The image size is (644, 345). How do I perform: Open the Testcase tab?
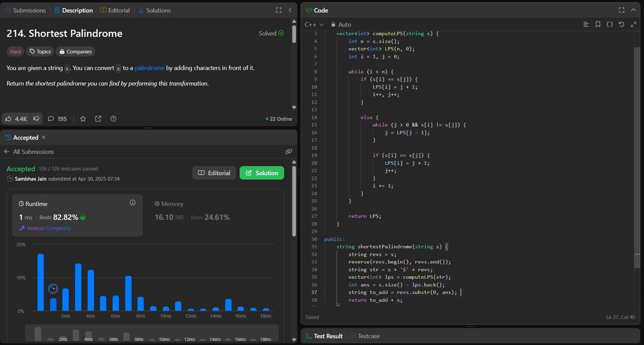pos(365,336)
